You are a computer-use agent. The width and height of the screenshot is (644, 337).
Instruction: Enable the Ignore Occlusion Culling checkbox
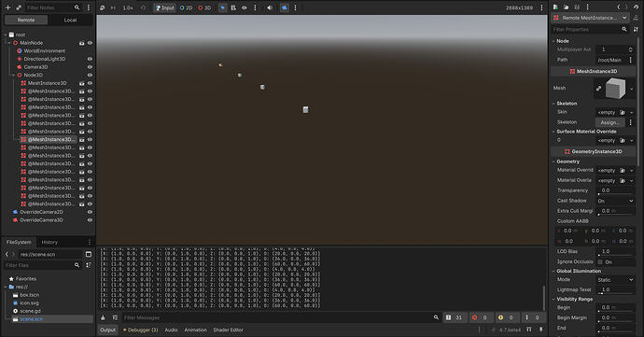point(600,261)
